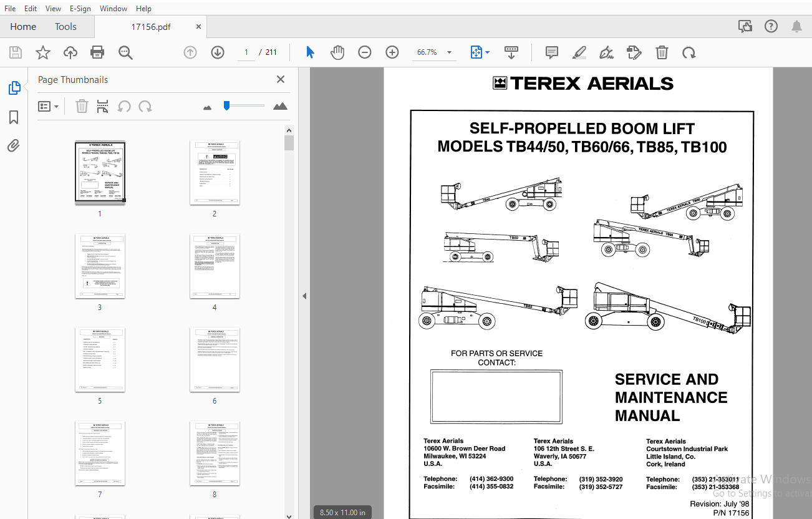812x519 pixels.
Task: Go to the next page with the down arrow
Action: coord(218,52)
